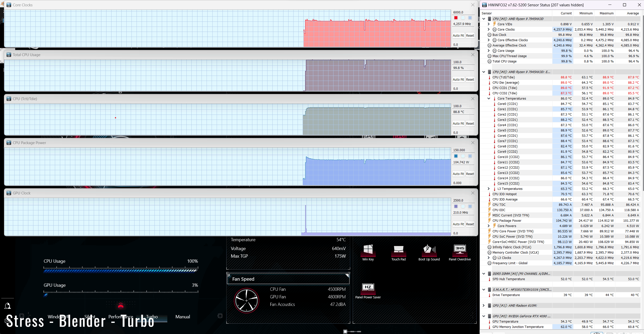Click the GPU Clock graph window icon

pyautogui.click(x=9, y=193)
